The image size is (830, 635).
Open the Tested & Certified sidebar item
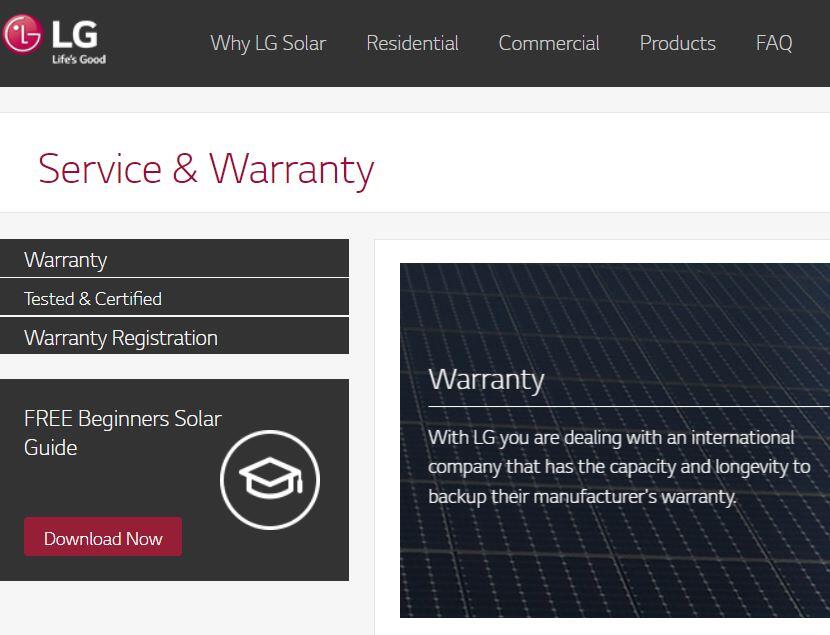click(x=174, y=297)
